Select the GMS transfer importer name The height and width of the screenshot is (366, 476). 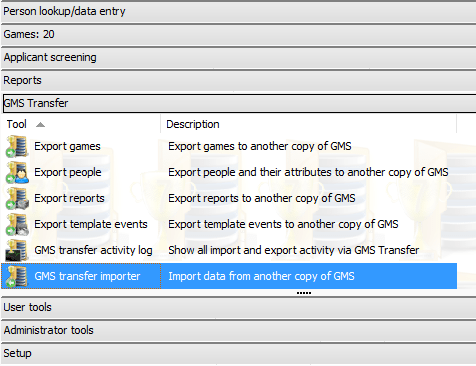(87, 276)
